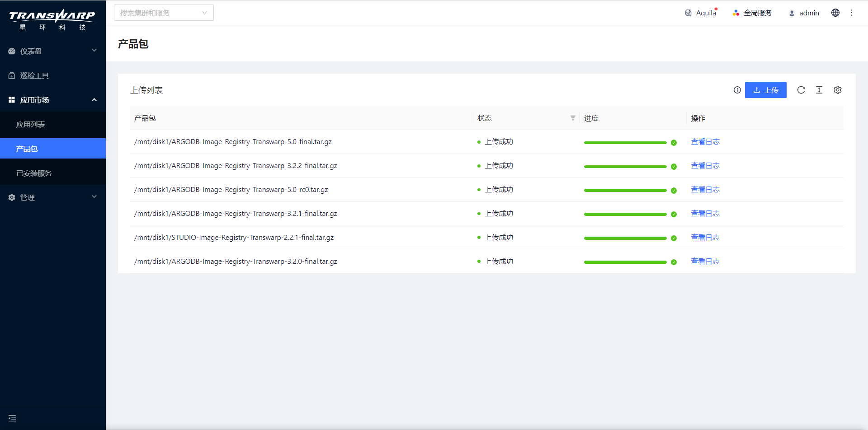Click the admin user avatar

pyautogui.click(x=792, y=13)
